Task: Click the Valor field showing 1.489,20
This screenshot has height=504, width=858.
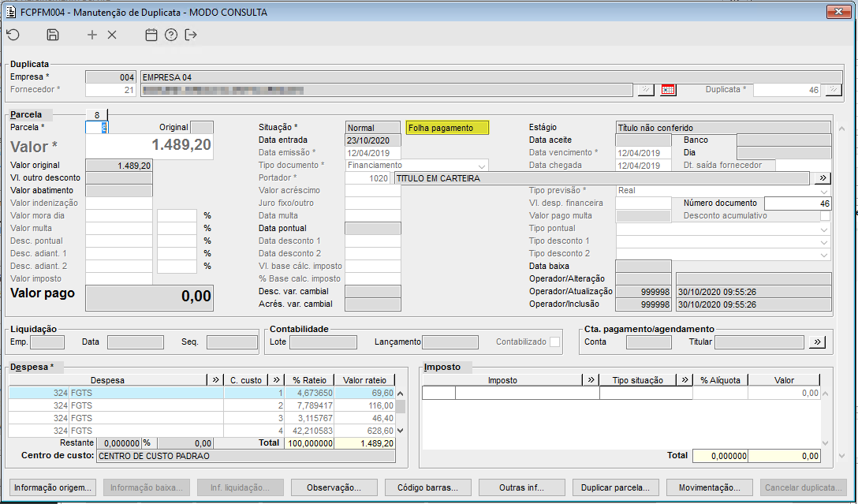Action: pyautogui.click(x=149, y=147)
